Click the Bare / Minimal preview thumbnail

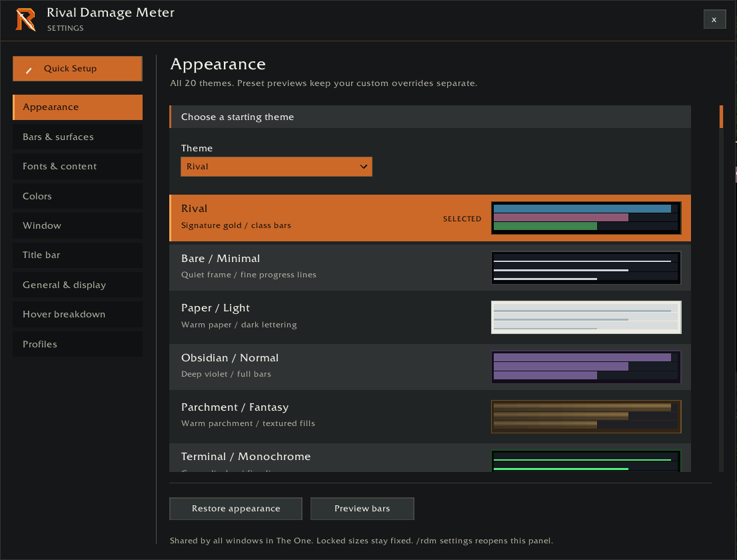(x=586, y=268)
